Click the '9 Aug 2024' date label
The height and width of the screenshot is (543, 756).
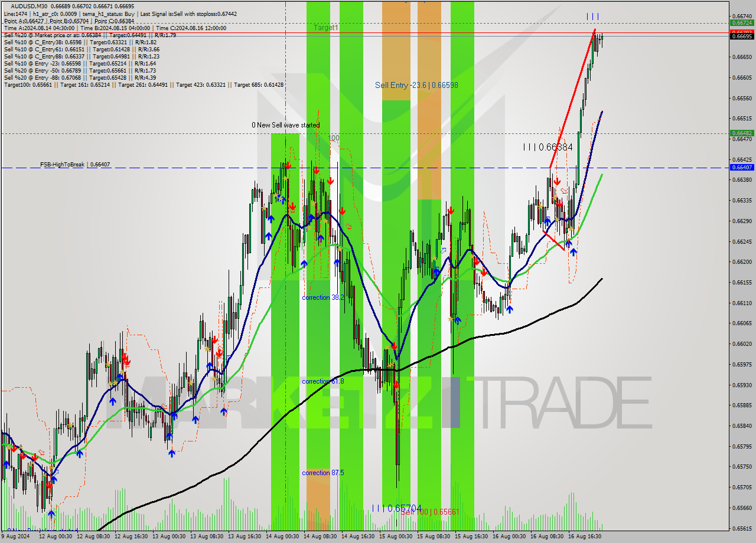[17, 537]
